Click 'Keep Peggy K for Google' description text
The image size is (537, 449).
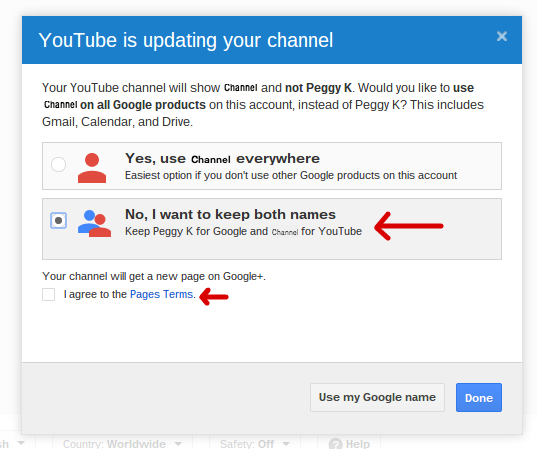pos(243,232)
